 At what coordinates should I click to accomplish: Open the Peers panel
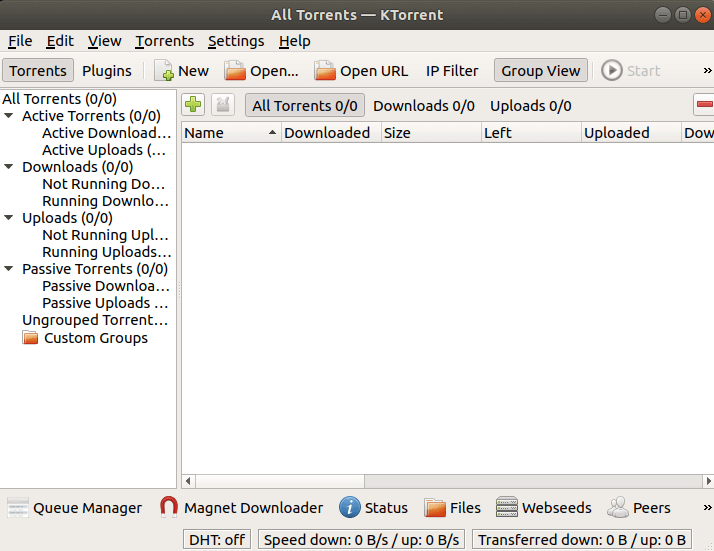639,508
